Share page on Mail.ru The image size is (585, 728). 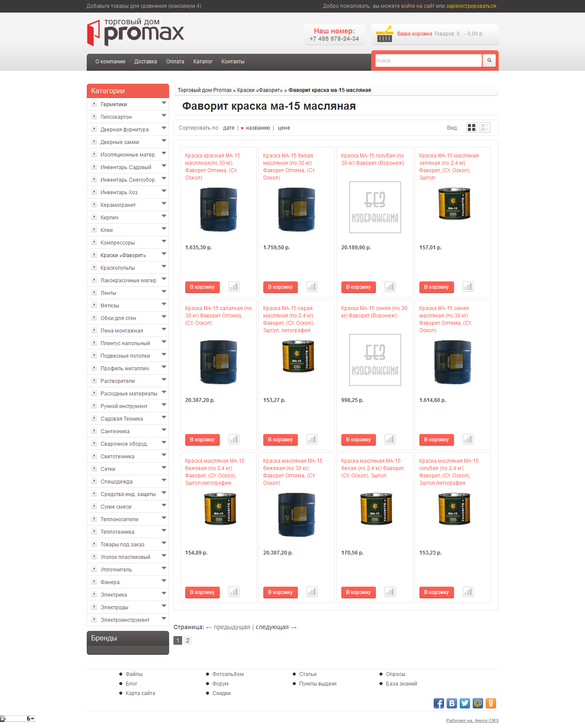click(x=478, y=703)
